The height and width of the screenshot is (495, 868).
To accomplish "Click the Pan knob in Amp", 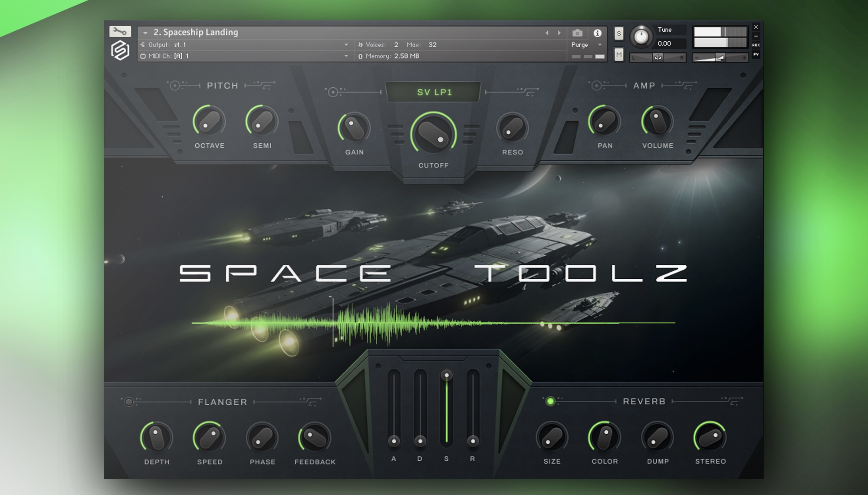I will click(605, 122).
